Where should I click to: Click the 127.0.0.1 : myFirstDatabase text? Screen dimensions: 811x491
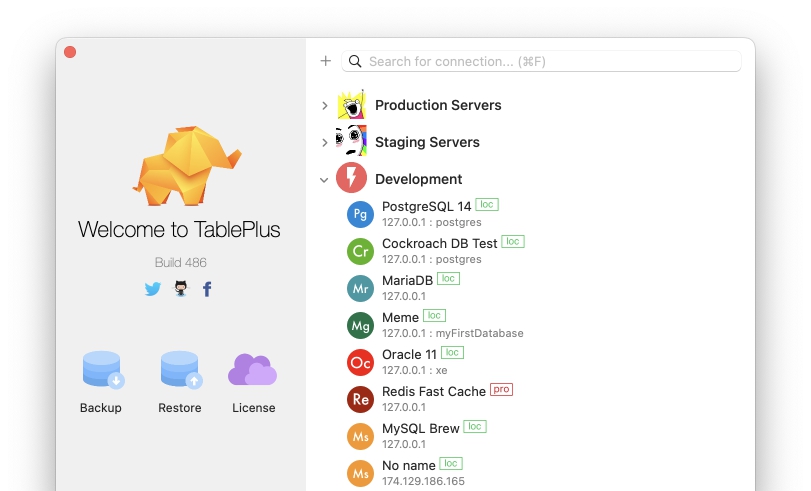[453, 333]
